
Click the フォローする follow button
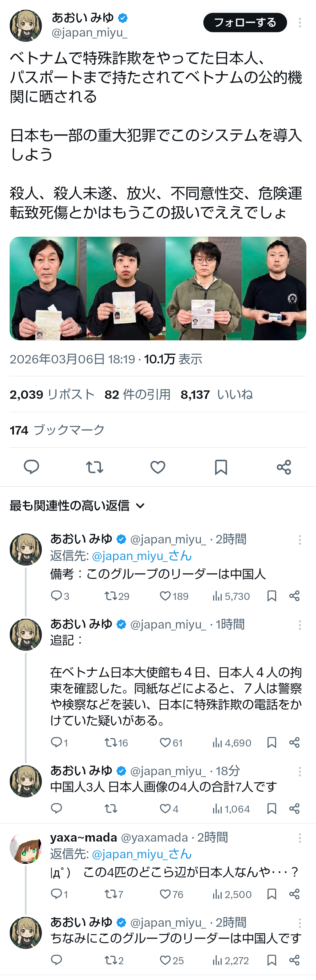[x=245, y=23]
